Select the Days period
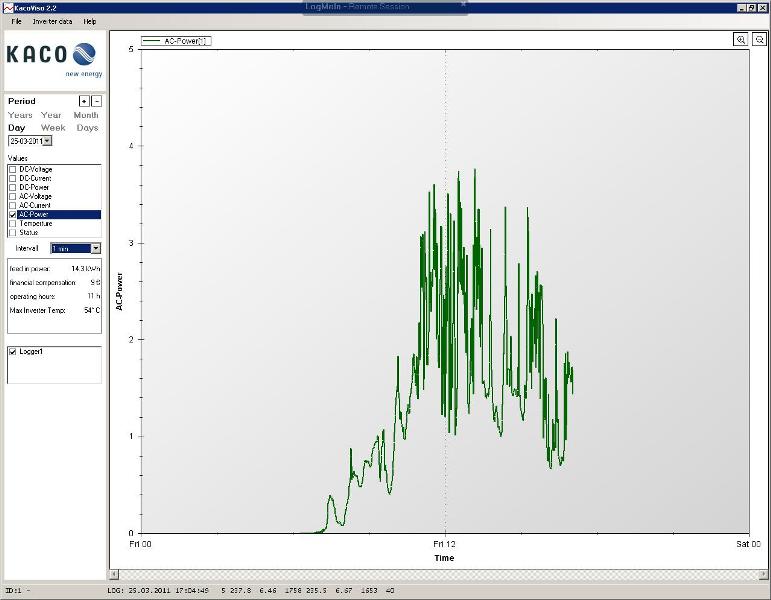 tap(88, 128)
